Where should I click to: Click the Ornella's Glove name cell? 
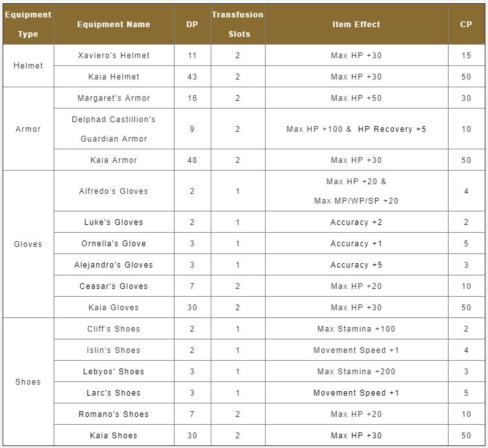(113, 244)
